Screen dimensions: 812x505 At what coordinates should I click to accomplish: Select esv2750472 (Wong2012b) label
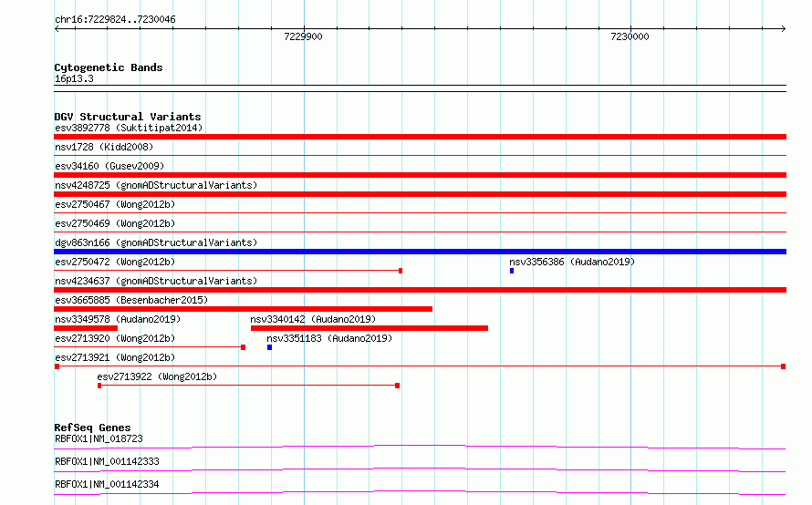click(x=115, y=262)
